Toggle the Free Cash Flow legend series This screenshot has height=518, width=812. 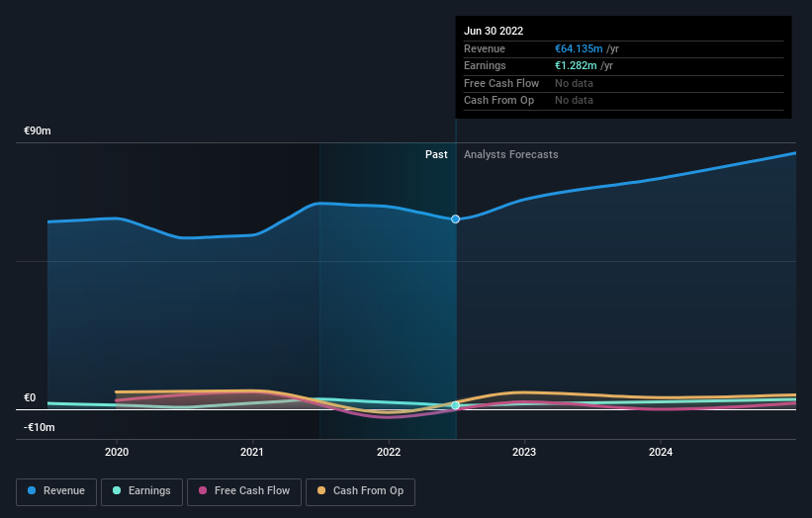pyautogui.click(x=244, y=491)
